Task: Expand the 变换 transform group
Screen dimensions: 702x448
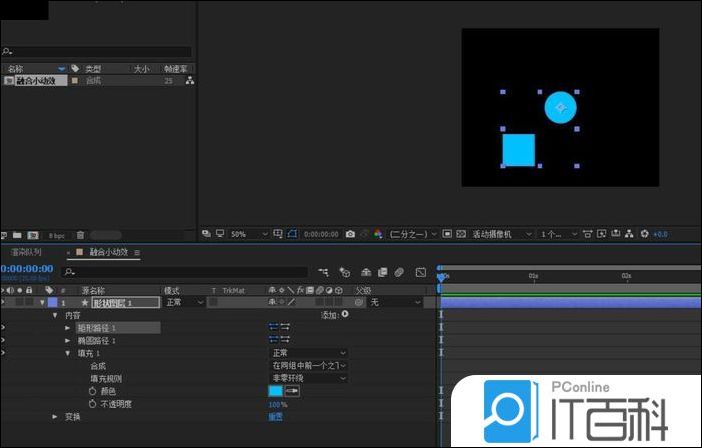Action: pos(56,417)
